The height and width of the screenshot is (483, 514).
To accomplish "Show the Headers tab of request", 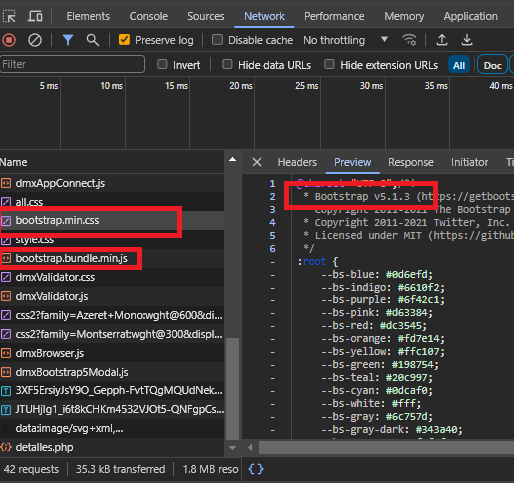I will click(297, 162).
